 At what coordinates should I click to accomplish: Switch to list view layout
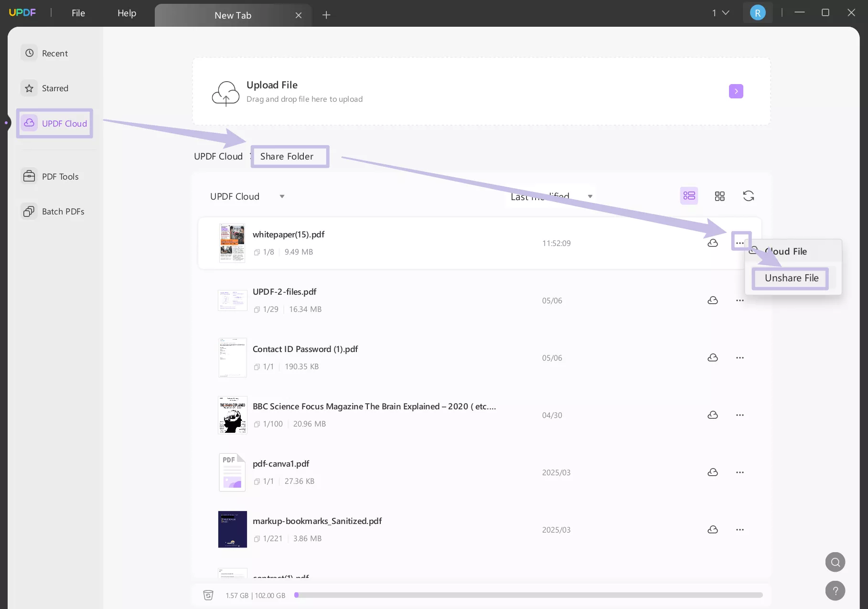[689, 196]
